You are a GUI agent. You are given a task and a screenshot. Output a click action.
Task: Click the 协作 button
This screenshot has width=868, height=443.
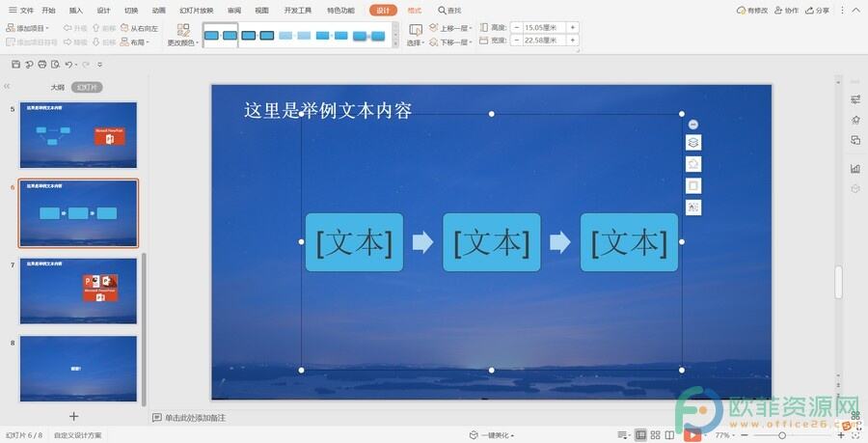click(787, 10)
